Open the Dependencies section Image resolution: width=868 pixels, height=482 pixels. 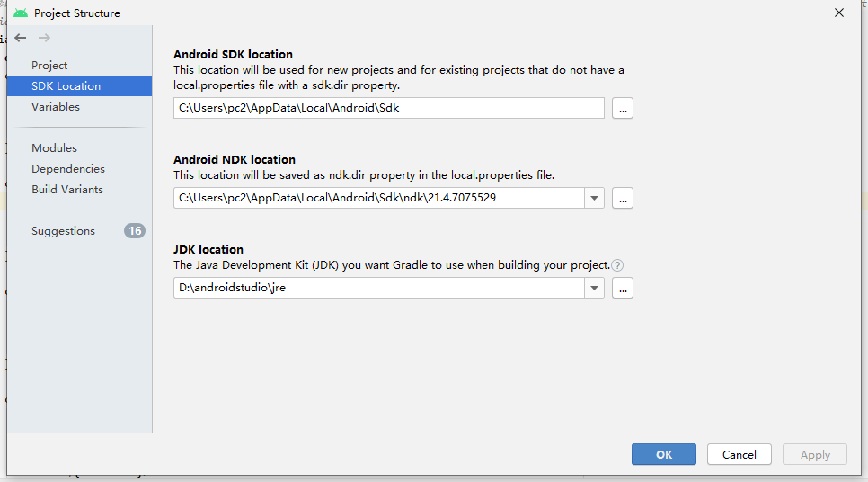[68, 169]
